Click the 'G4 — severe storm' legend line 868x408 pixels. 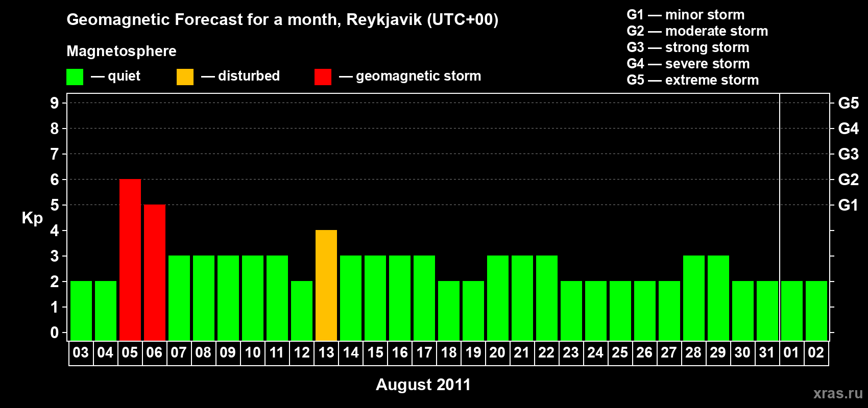click(x=688, y=64)
